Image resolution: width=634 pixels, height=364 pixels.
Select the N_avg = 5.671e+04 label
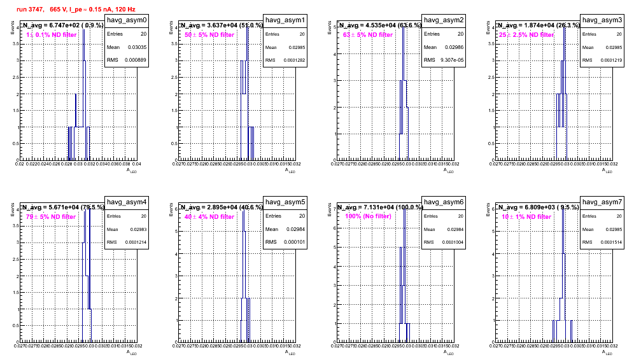[x=62, y=207]
